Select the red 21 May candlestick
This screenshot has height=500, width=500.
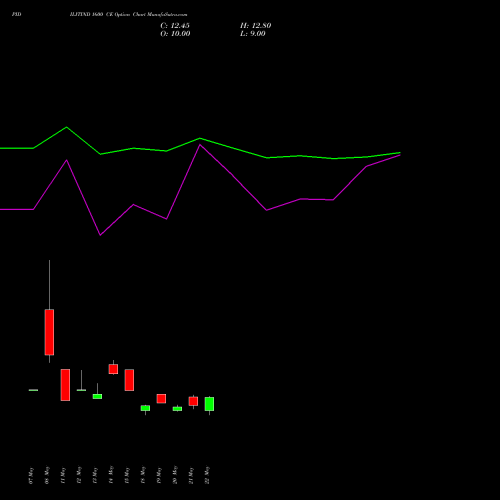193,401
